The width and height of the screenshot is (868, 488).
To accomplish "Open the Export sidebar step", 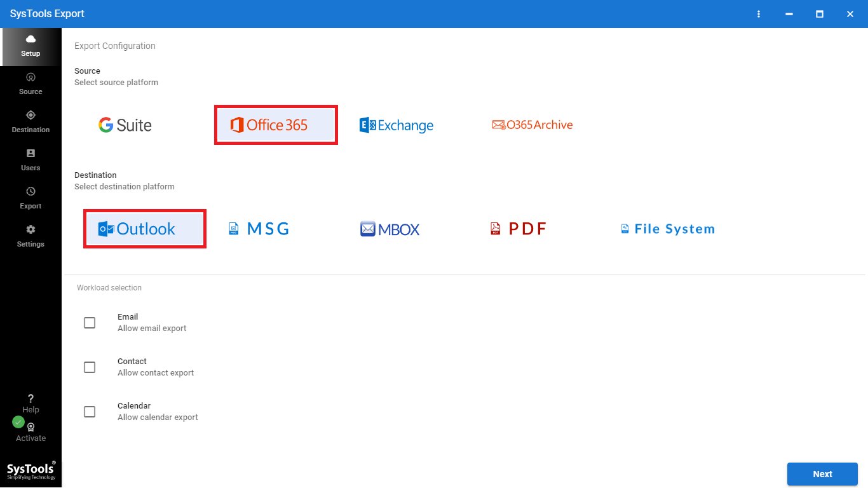I will pos(31,199).
